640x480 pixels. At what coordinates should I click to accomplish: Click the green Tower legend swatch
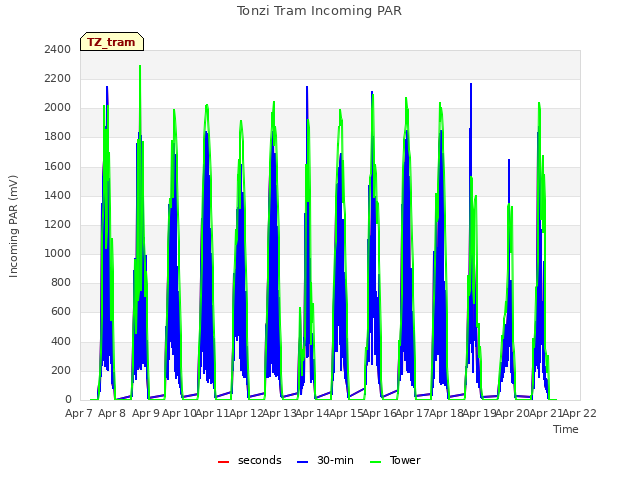(375, 462)
